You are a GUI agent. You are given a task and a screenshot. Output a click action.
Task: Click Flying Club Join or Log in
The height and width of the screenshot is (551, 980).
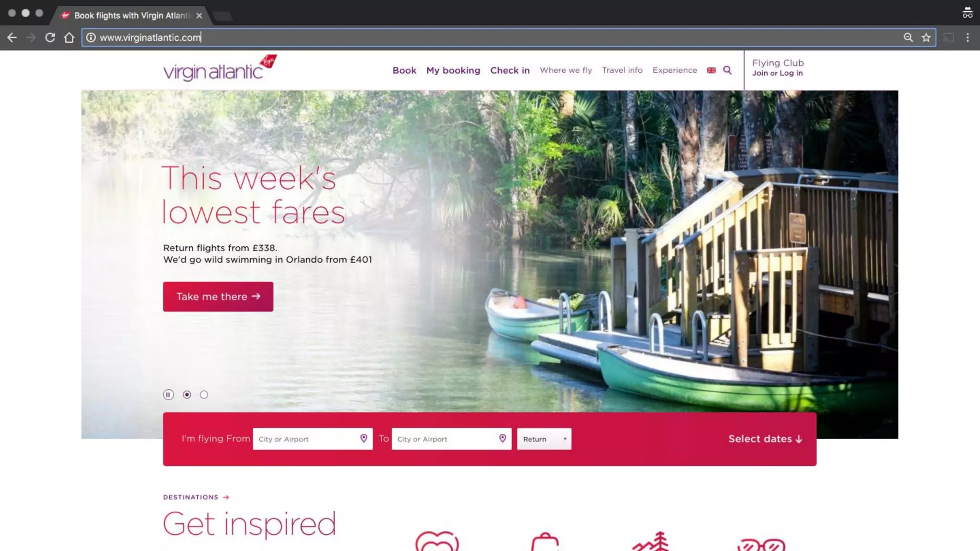778,68
